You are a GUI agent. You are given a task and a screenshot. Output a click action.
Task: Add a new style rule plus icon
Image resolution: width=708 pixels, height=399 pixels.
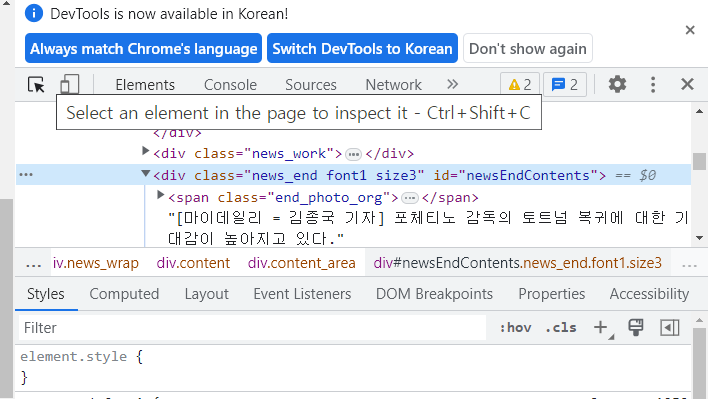coord(601,328)
